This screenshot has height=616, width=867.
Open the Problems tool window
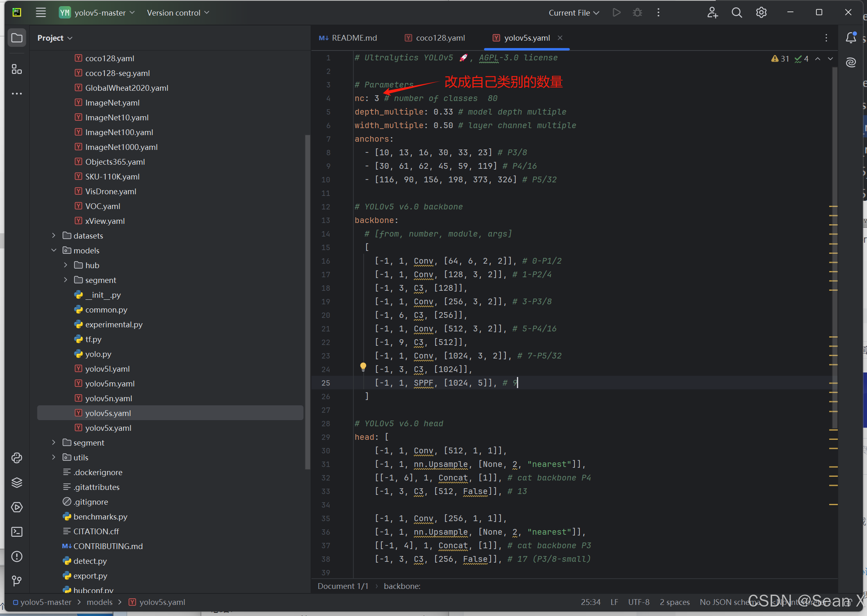click(x=17, y=556)
